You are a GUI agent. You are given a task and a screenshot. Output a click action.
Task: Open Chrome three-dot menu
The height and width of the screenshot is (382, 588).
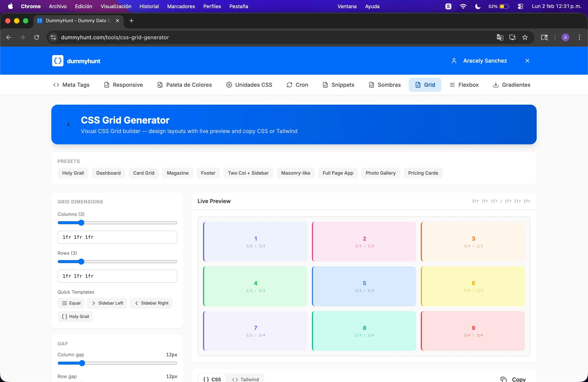(579, 37)
